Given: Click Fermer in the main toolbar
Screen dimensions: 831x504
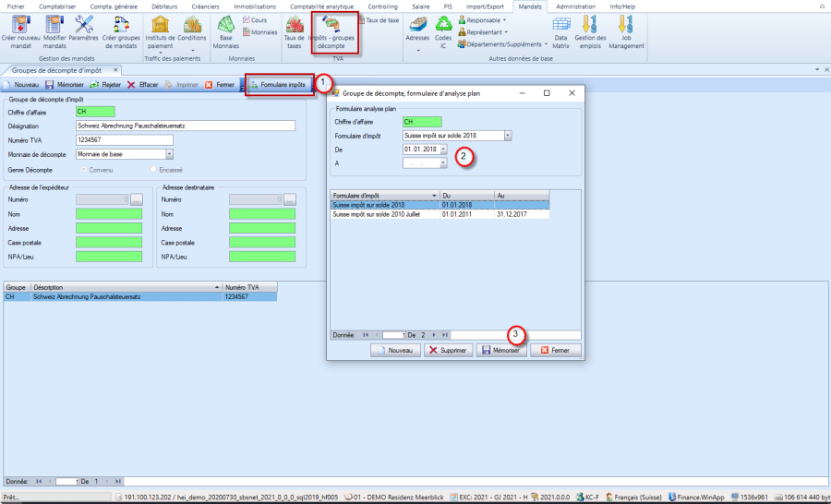Looking at the screenshot, I should (x=220, y=85).
